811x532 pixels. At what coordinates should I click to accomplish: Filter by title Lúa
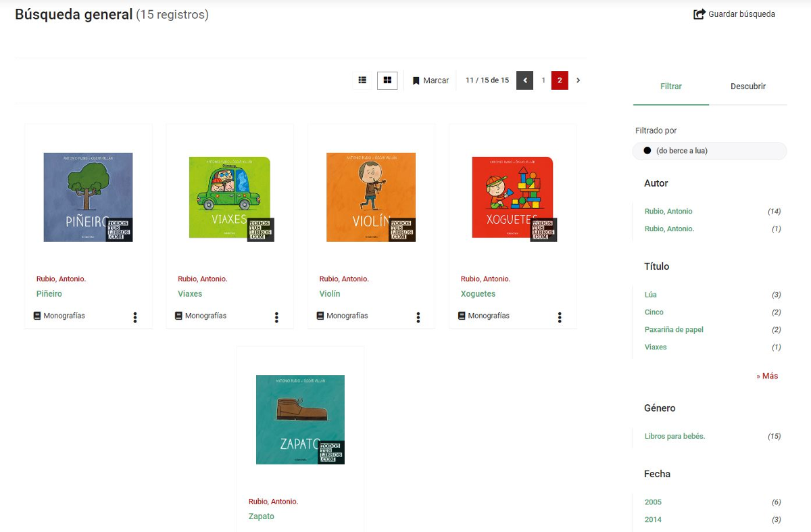click(x=651, y=295)
